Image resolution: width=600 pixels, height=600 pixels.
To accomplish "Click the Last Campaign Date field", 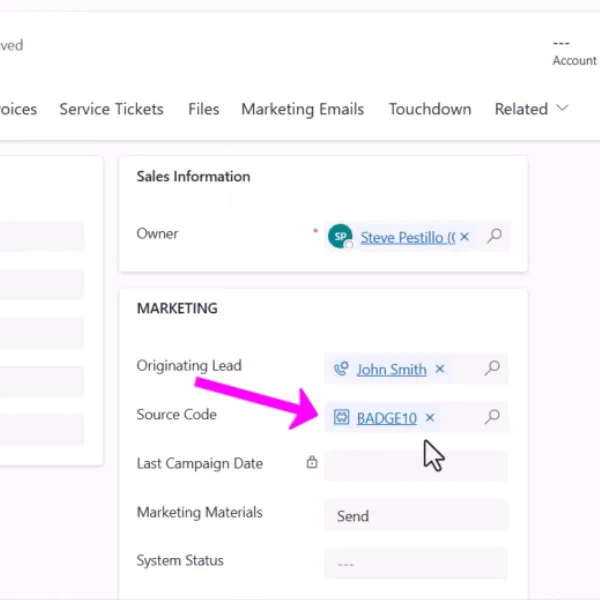I will click(x=416, y=465).
